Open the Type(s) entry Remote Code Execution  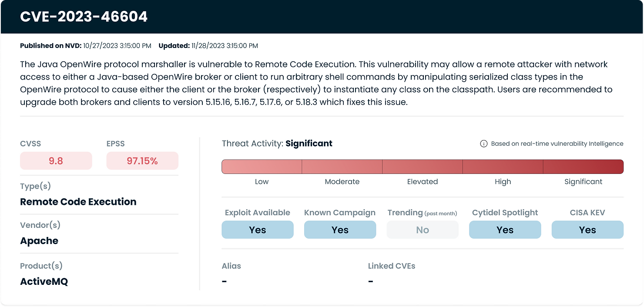point(78,202)
